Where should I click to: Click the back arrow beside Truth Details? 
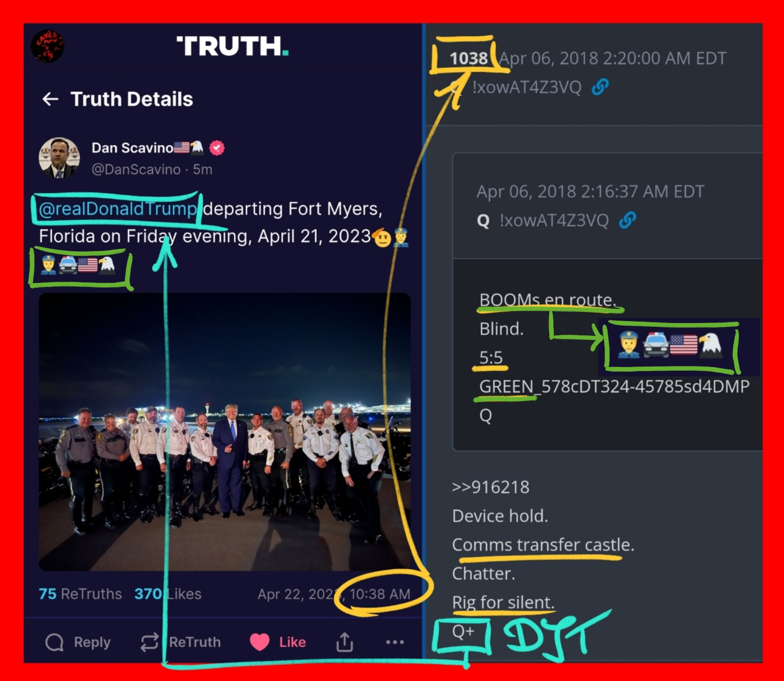point(51,99)
